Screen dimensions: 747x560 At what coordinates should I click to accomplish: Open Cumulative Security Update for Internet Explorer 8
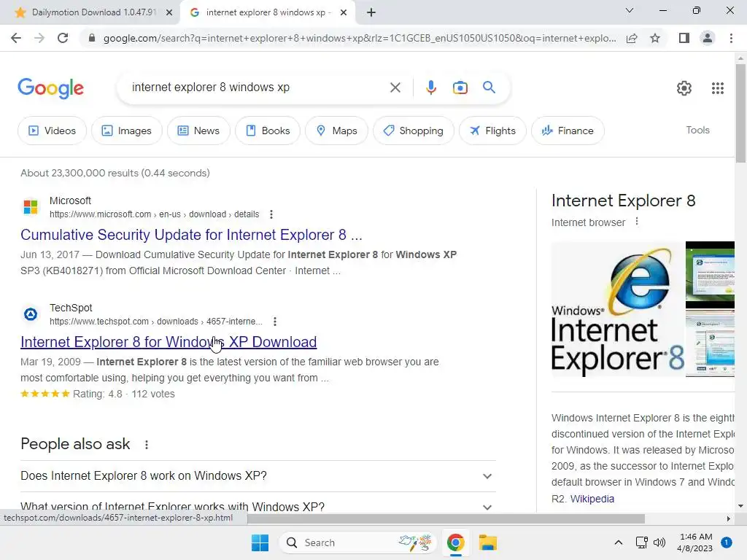(191, 235)
